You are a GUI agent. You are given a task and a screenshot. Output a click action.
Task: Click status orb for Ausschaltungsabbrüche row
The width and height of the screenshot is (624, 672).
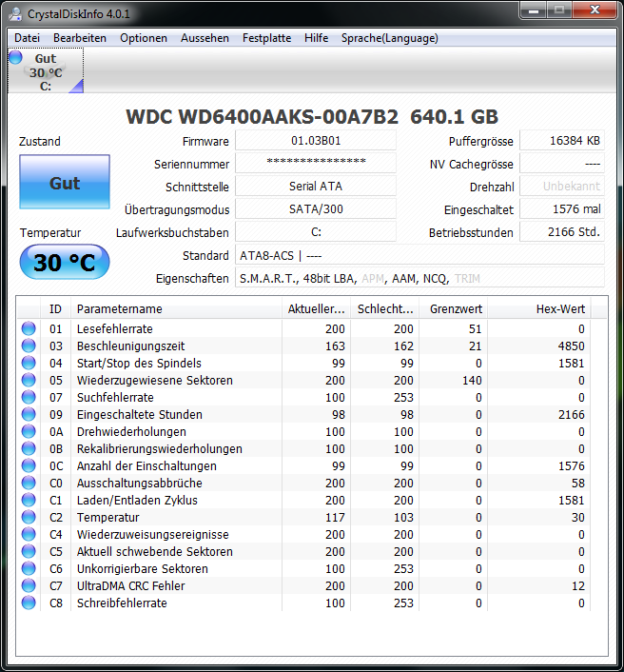[29, 483]
